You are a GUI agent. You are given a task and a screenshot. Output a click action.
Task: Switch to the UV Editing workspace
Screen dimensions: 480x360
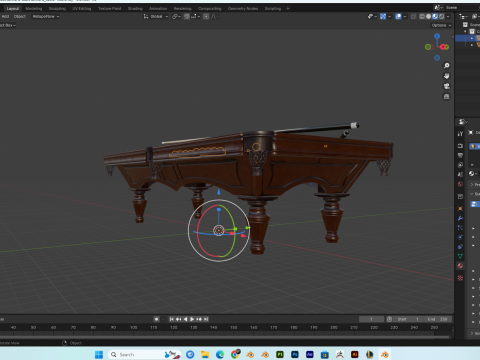tap(81, 9)
